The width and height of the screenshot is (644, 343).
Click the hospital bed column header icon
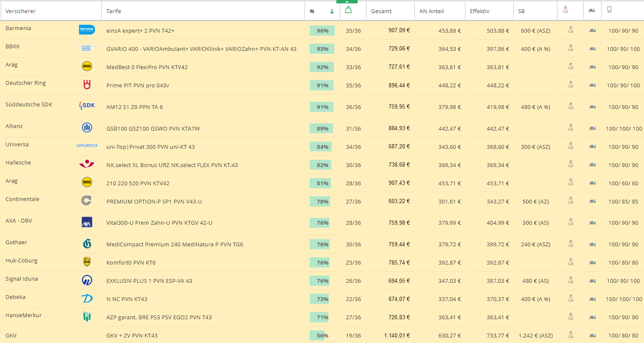[591, 10]
